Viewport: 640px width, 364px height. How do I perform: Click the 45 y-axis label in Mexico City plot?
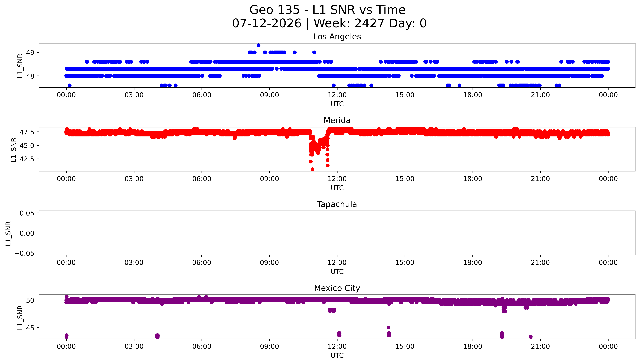pyautogui.click(x=30, y=328)
